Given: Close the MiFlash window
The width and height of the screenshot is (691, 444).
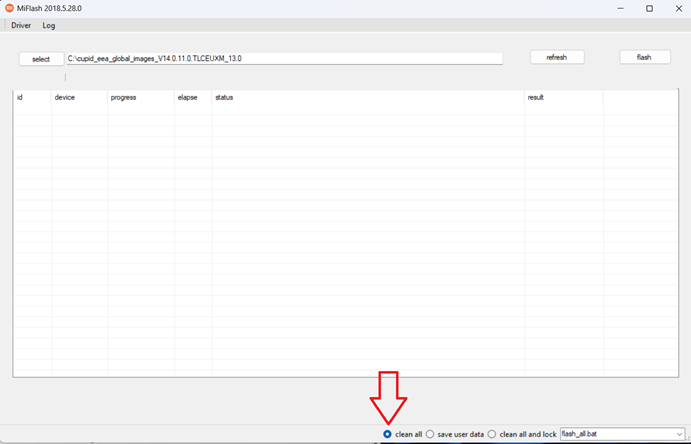Looking at the screenshot, I should (x=677, y=8).
